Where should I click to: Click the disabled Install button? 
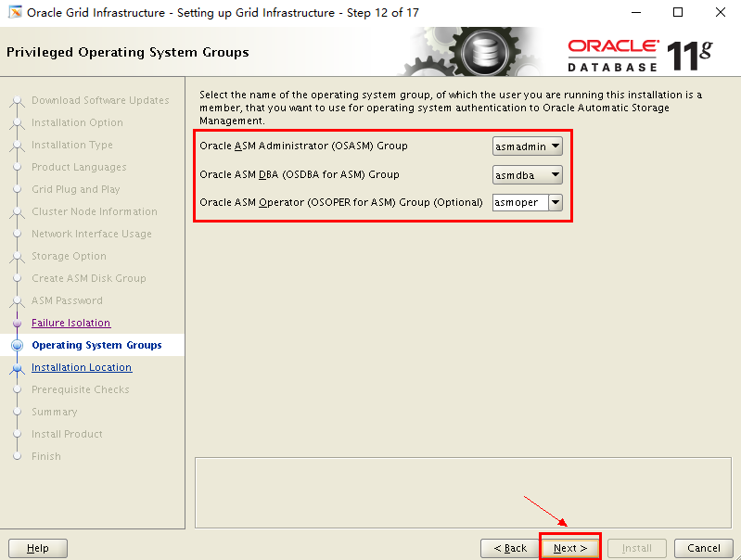[636, 548]
